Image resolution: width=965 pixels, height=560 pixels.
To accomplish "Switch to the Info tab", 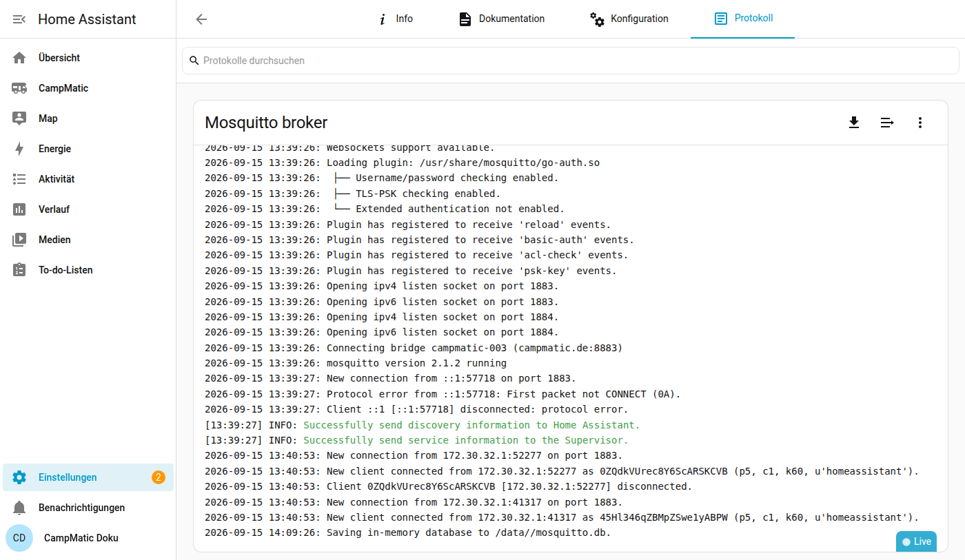I will (395, 19).
